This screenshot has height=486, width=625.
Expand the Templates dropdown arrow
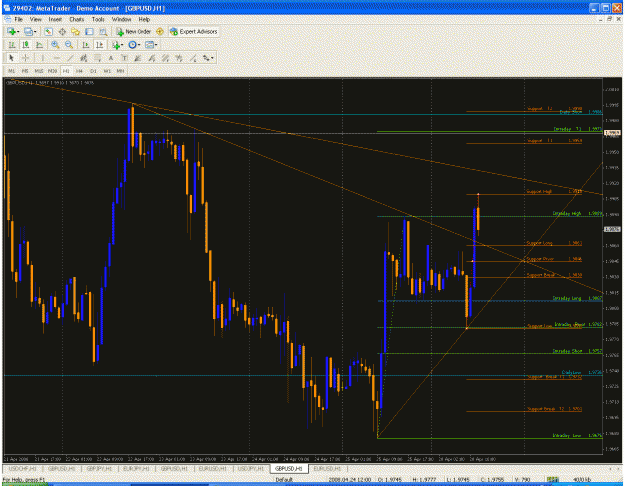pyautogui.click(x=156, y=45)
